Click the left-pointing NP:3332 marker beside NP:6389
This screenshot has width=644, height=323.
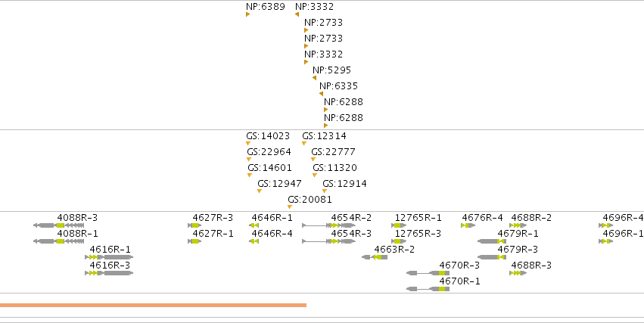[x=297, y=14]
